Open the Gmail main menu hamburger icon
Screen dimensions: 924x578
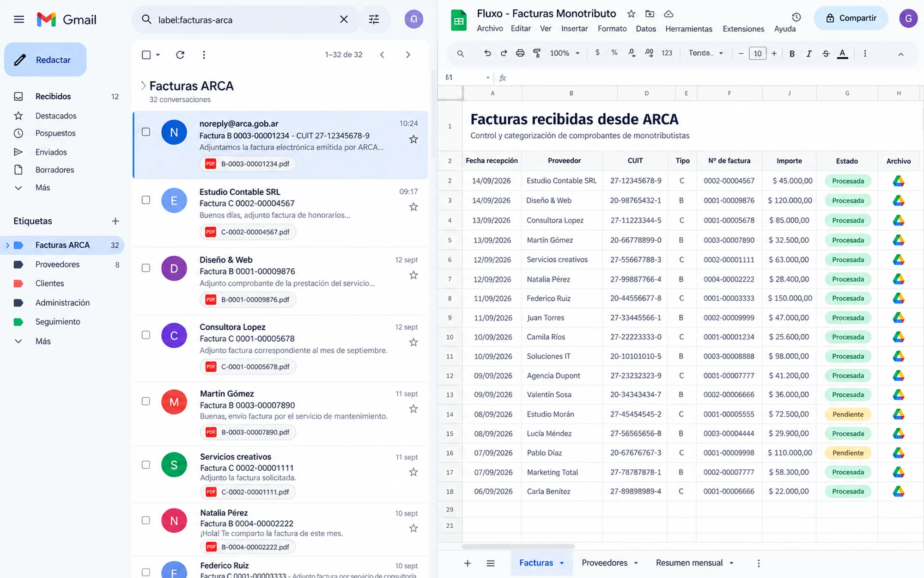pyautogui.click(x=19, y=19)
